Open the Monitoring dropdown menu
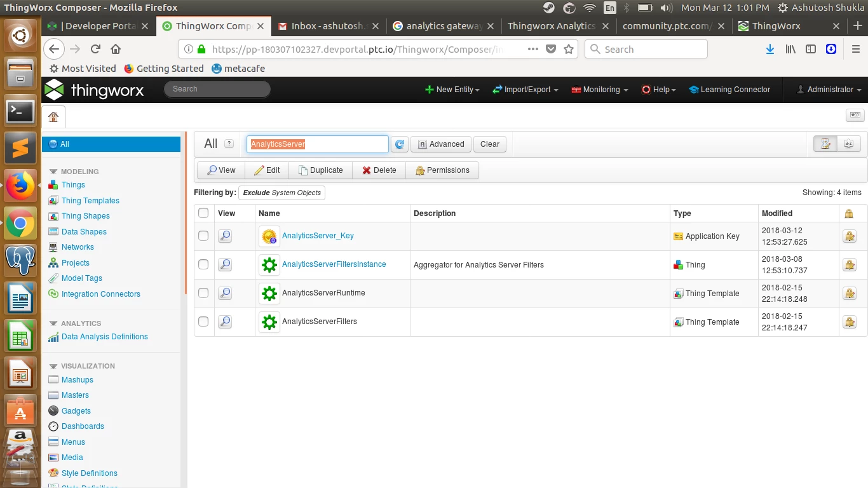 click(x=600, y=90)
